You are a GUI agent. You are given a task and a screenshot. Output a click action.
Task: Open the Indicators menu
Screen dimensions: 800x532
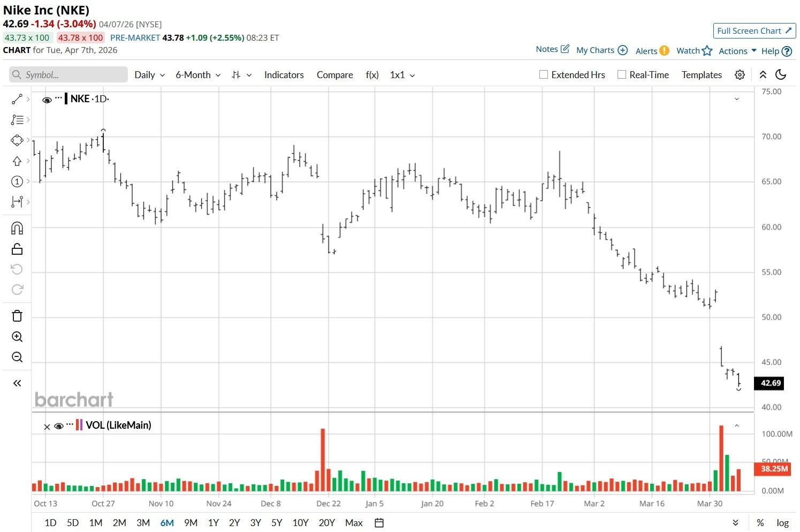pos(284,75)
